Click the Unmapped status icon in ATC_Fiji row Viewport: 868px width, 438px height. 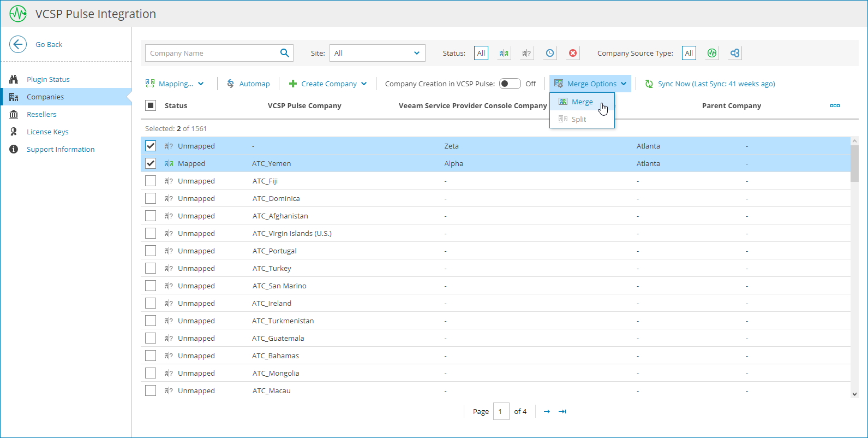pos(169,181)
